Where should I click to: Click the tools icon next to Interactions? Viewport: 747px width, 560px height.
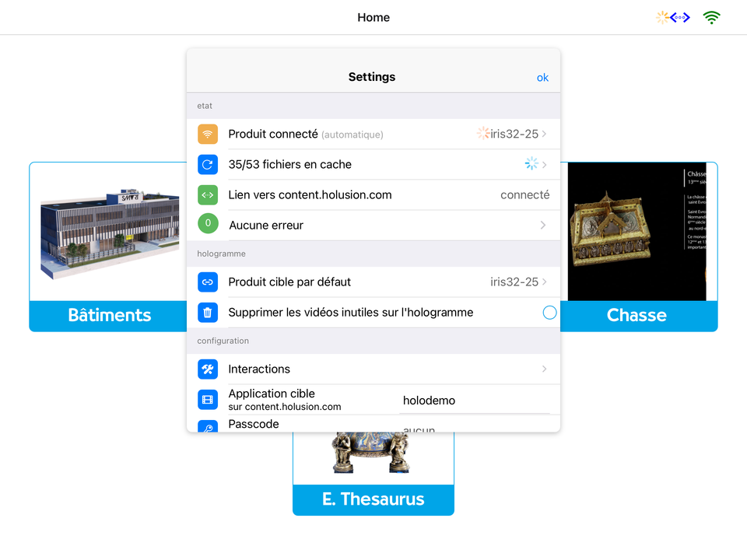208,369
